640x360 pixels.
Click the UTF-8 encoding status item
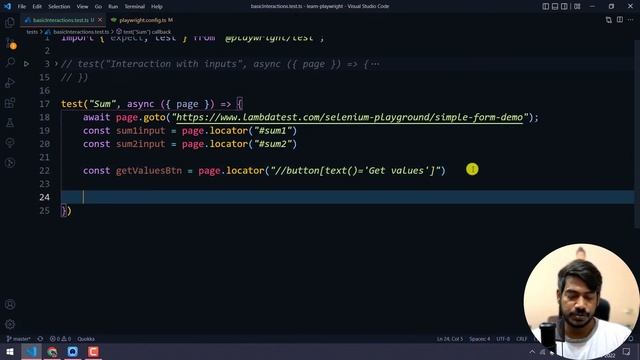tap(503, 339)
